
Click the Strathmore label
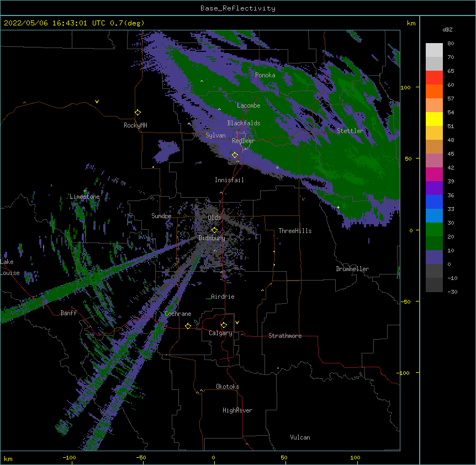click(x=285, y=336)
